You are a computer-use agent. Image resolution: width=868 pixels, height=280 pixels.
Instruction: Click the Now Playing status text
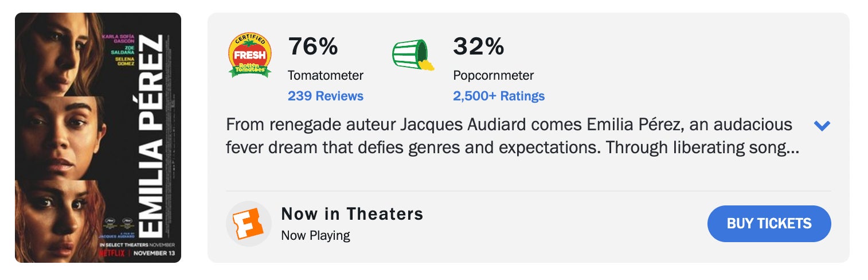(315, 235)
